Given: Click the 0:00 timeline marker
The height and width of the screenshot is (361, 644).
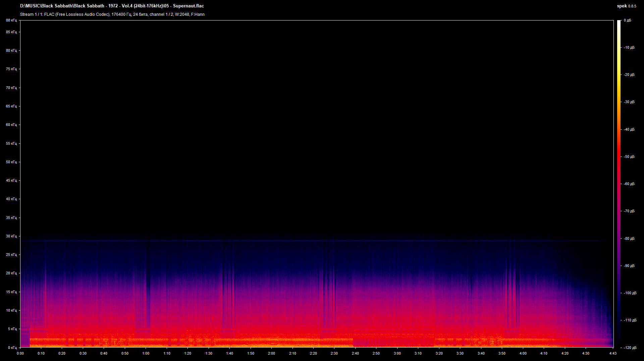Looking at the screenshot, I should click(20, 353).
